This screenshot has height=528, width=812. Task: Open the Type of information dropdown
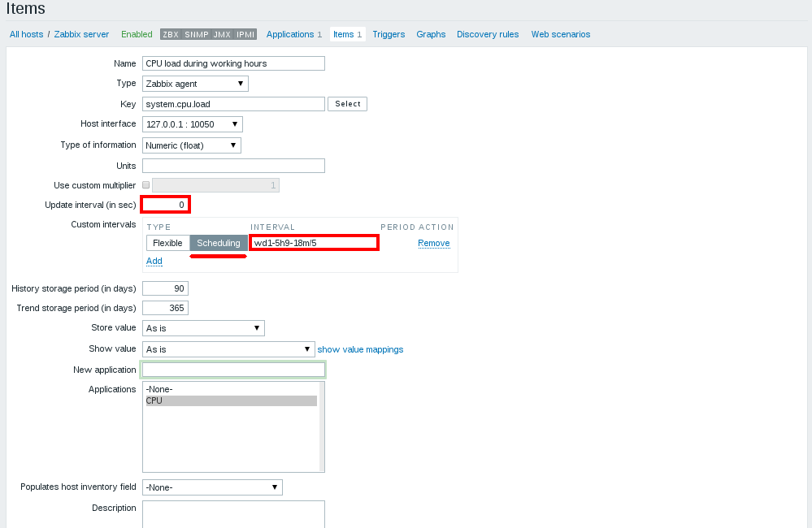click(x=192, y=145)
